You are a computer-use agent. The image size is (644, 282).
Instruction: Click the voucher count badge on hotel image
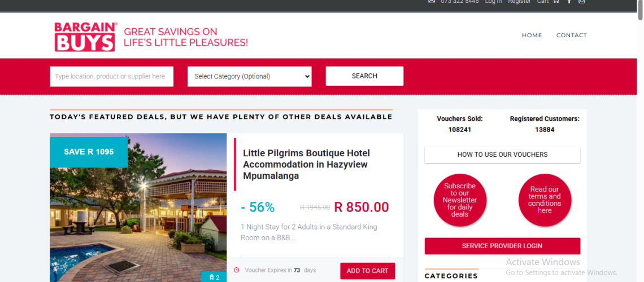[214, 277]
